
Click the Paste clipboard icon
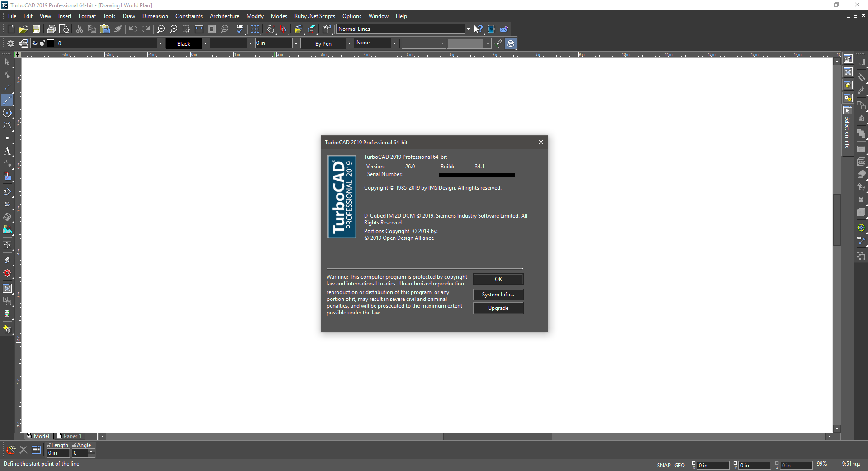pos(105,29)
